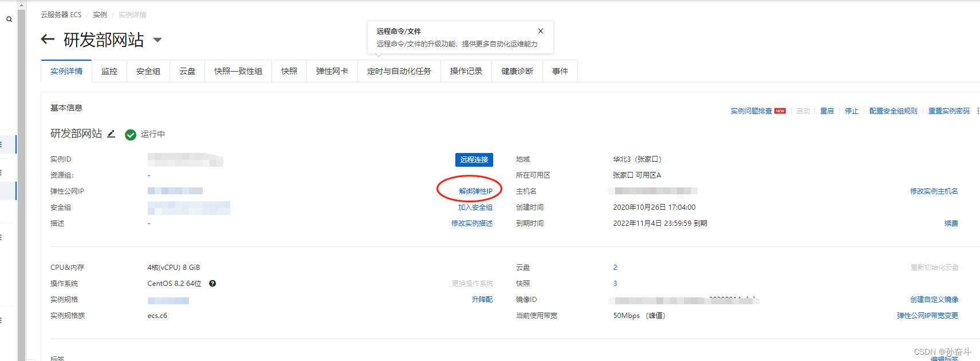This screenshot has width=980, height=361.
Task: Click the green running status icon
Action: pyautogui.click(x=131, y=135)
